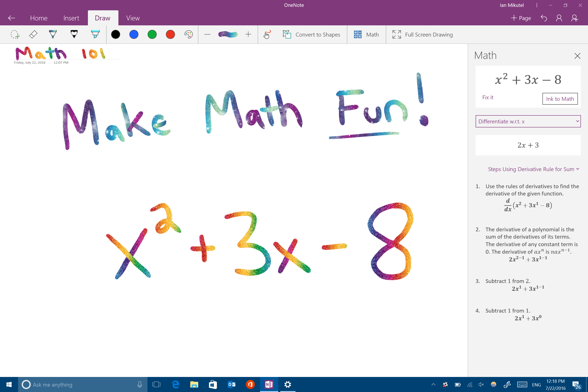The image size is (588, 392).
Task: Click the Convert to Shapes tool
Action: point(311,35)
